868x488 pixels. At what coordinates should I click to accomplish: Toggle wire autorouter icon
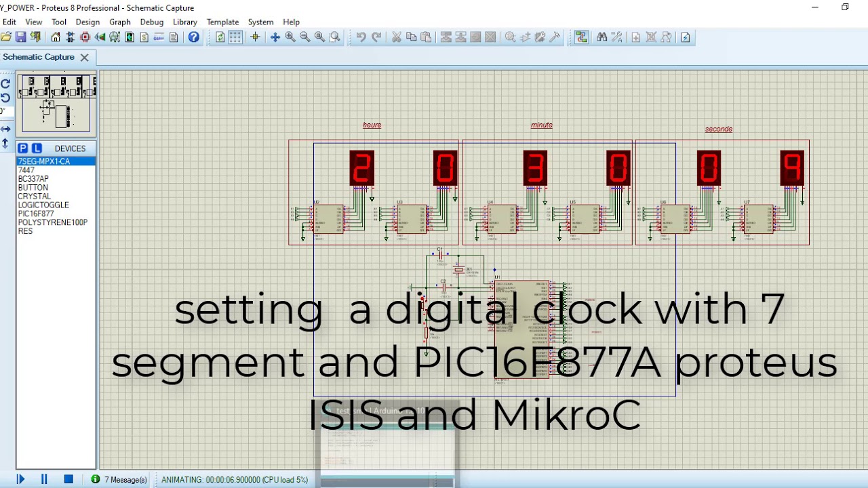[582, 37]
